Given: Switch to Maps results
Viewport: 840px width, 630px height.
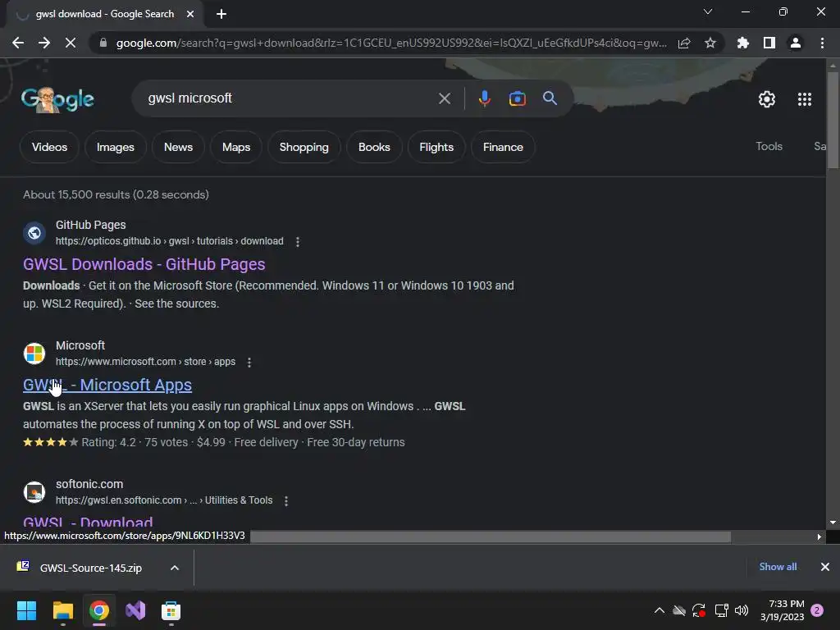Looking at the screenshot, I should click(236, 148).
